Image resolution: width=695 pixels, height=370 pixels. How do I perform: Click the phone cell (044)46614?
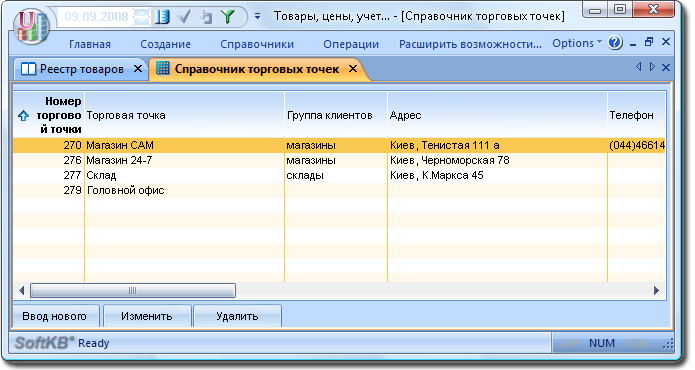[x=637, y=145]
